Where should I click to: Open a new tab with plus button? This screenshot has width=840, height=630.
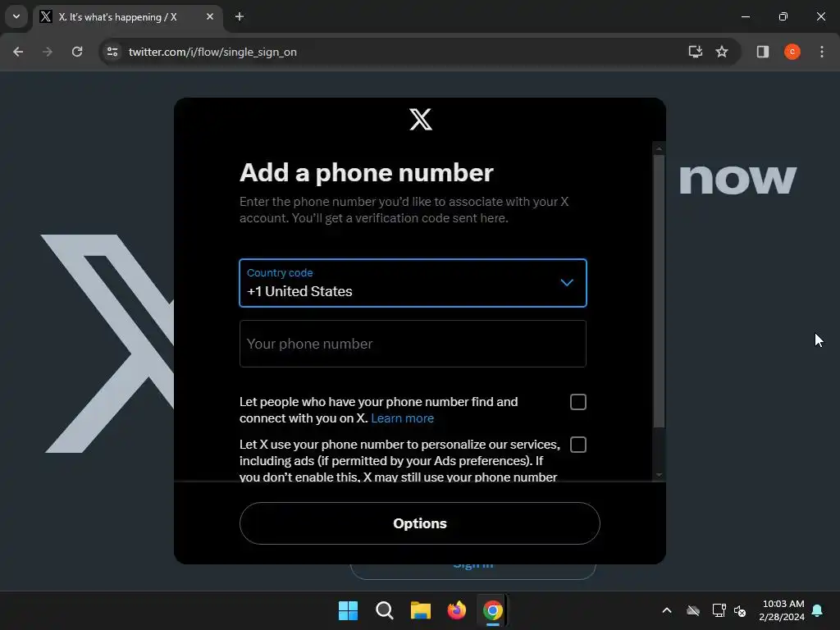click(240, 16)
